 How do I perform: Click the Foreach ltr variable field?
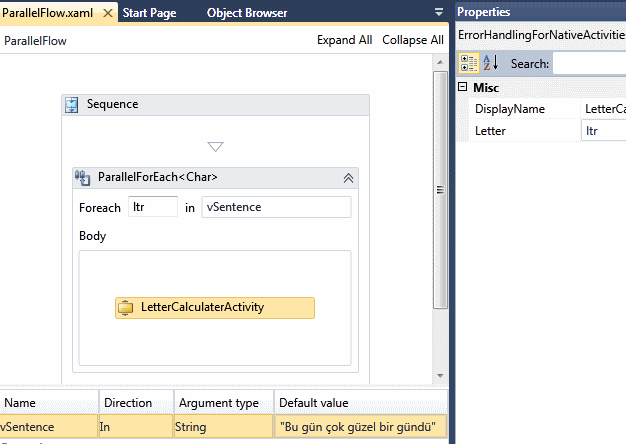[x=153, y=207]
